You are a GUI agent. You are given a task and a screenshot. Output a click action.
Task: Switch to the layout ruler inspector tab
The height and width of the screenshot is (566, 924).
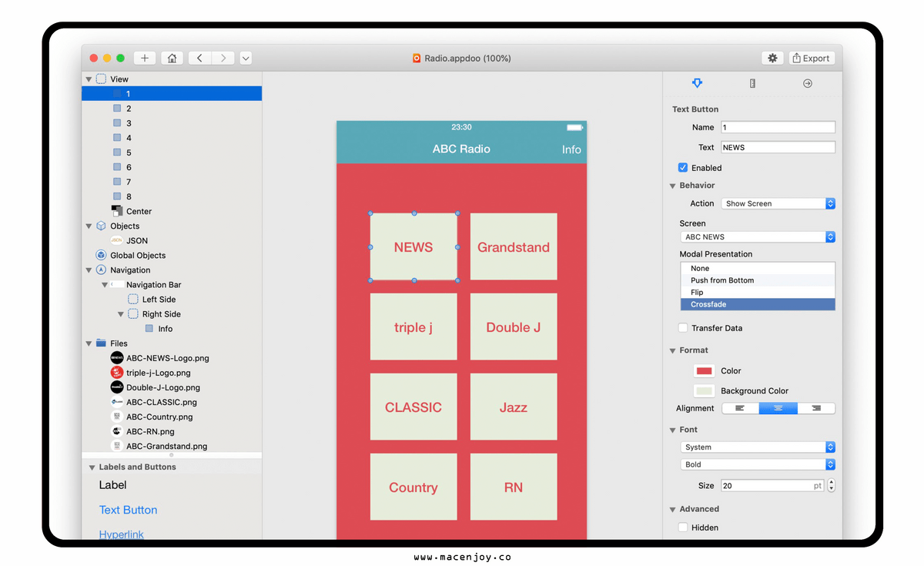752,83
